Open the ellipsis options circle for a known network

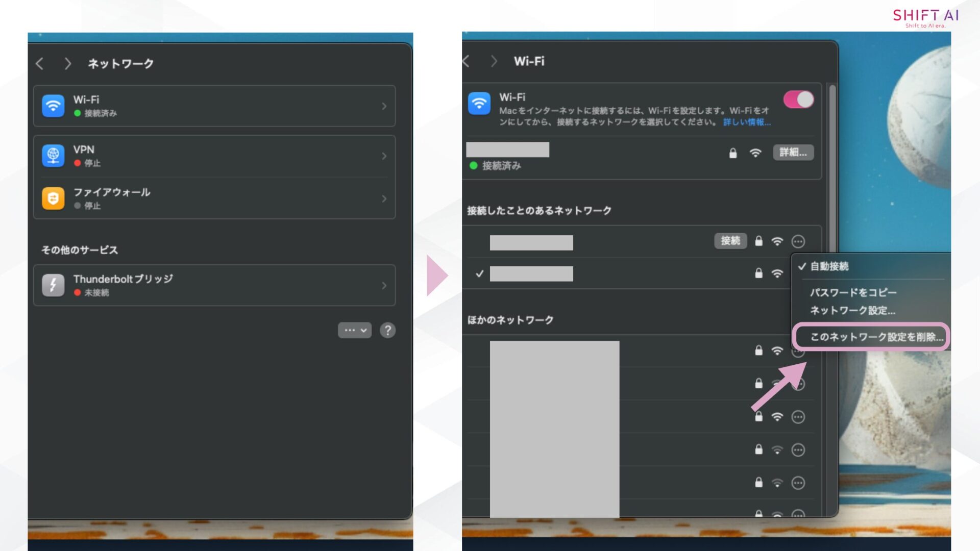(x=797, y=241)
